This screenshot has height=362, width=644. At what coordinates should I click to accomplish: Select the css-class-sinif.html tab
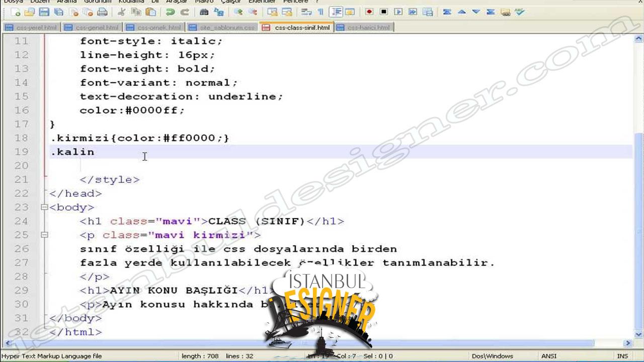(x=296, y=28)
